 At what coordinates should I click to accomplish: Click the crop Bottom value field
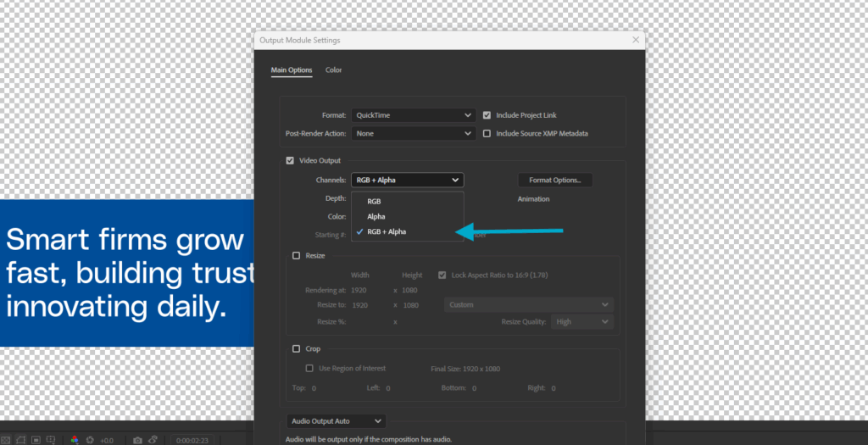click(475, 388)
